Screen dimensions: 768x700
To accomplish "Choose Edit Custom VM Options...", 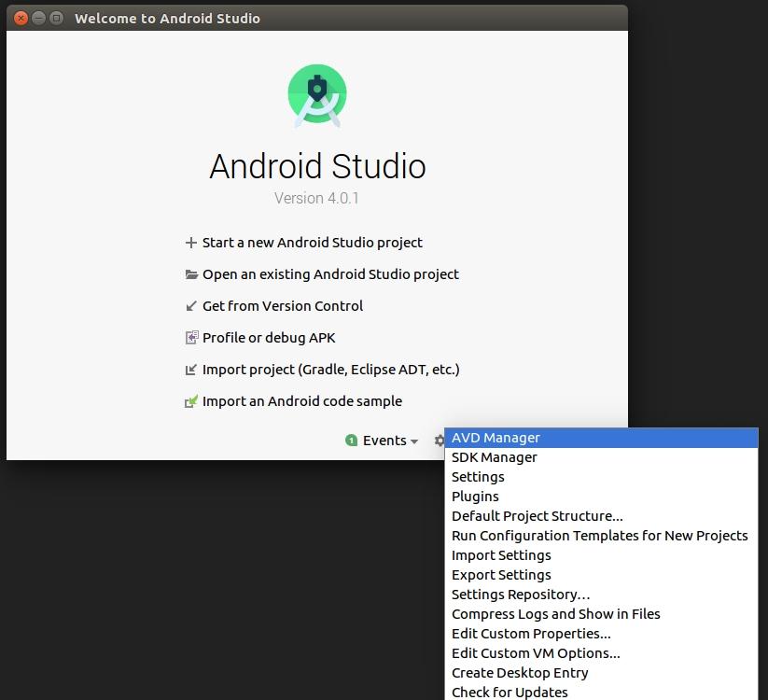I will 601,653.
